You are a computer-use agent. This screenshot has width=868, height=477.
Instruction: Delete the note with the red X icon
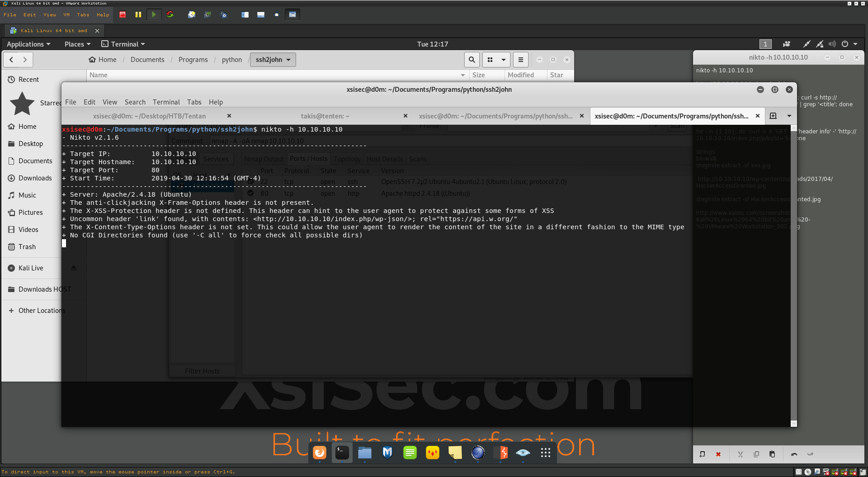[x=718, y=454]
